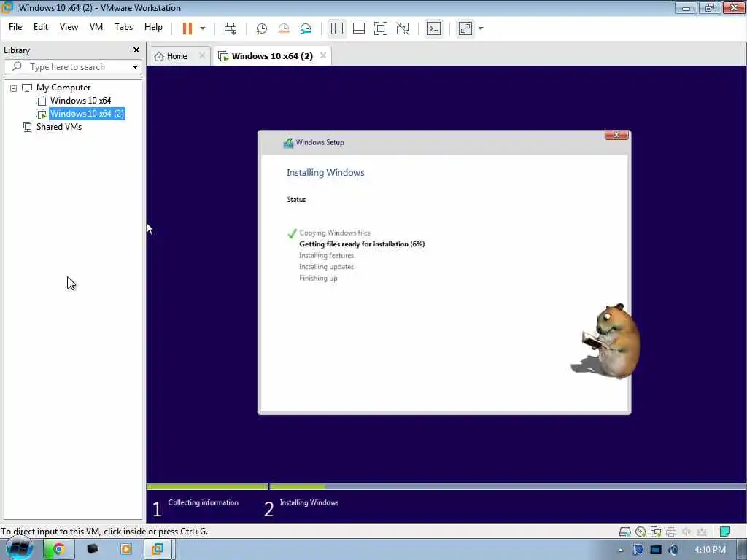This screenshot has height=560, width=747.
Task: Take a snapshot with the clock-plus icon
Action: (x=262, y=28)
